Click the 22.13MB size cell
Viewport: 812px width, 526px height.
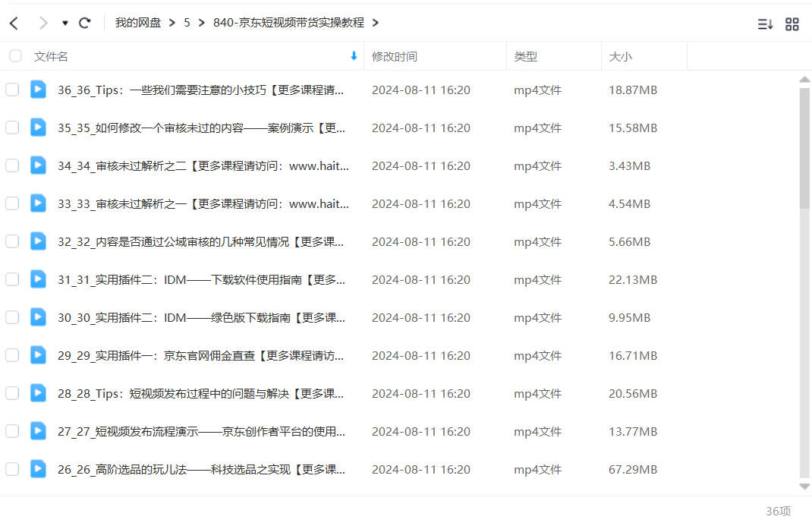coord(633,280)
